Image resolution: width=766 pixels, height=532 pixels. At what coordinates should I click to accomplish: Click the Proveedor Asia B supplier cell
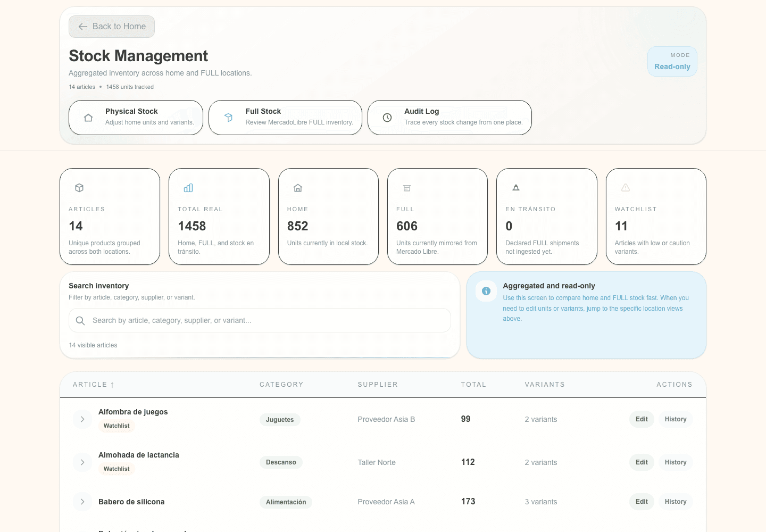point(386,419)
